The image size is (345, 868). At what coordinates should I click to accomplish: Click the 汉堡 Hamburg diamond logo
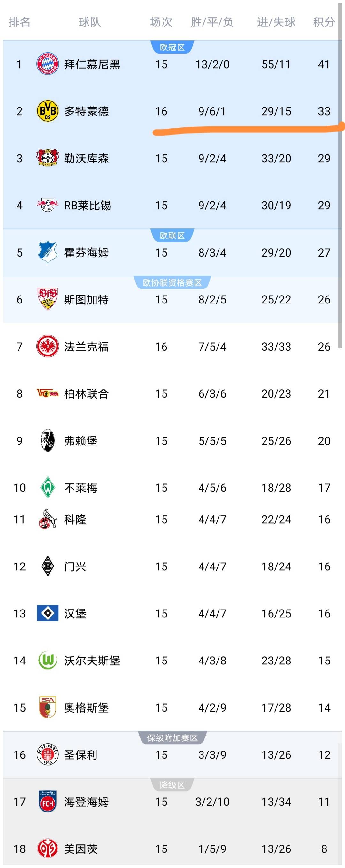pyautogui.click(x=48, y=613)
